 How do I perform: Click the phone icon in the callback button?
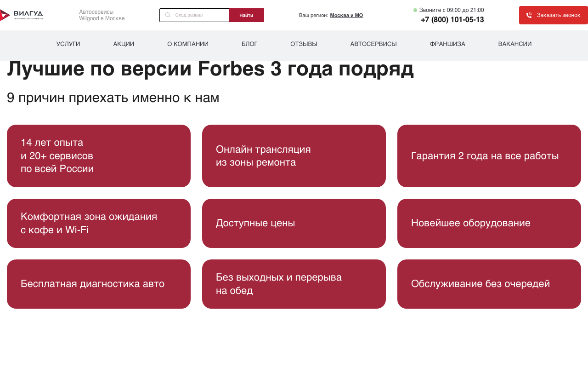coord(529,15)
